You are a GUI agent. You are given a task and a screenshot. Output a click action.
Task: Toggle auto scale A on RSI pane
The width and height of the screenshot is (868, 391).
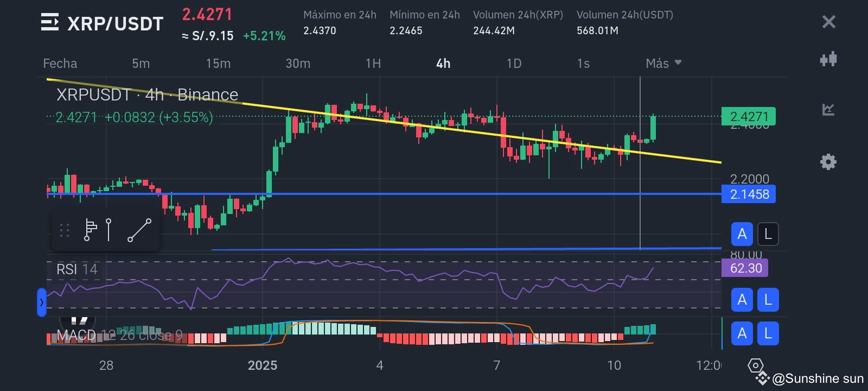click(x=742, y=300)
